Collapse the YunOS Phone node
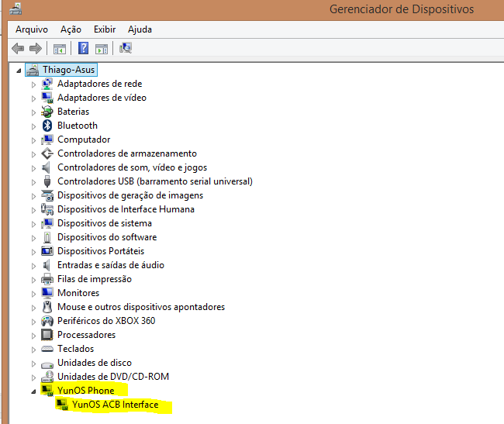The width and height of the screenshot is (504, 424). pos(33,391)
